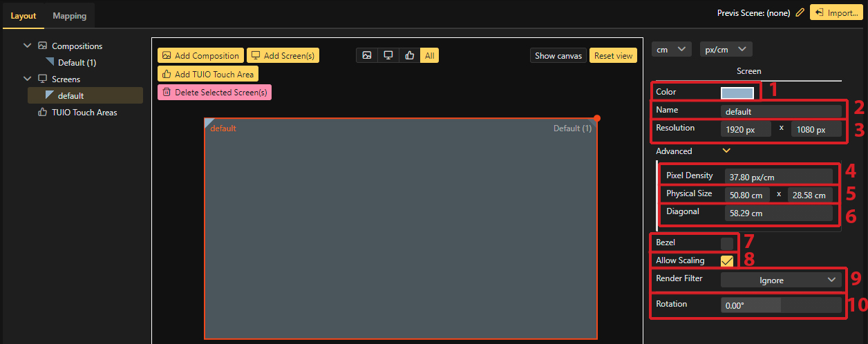Switch to the Mapping tab
The height and width of the screenshot is (344, 868).
point(70,16)
